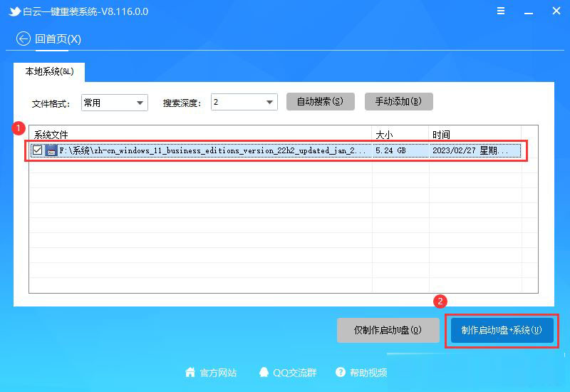Image resolution: width=570 pixels, height=392 pixels.
Task: Click the question mark help icon
Action: 341,372
